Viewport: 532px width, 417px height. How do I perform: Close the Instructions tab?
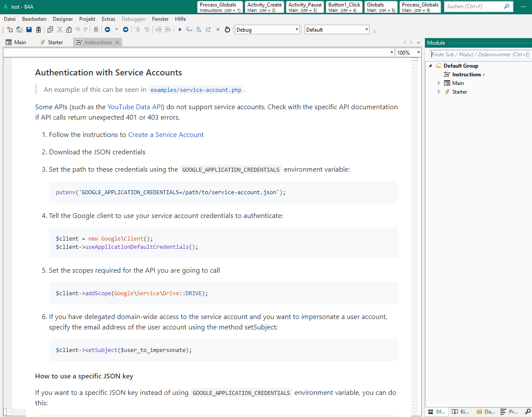117,42
